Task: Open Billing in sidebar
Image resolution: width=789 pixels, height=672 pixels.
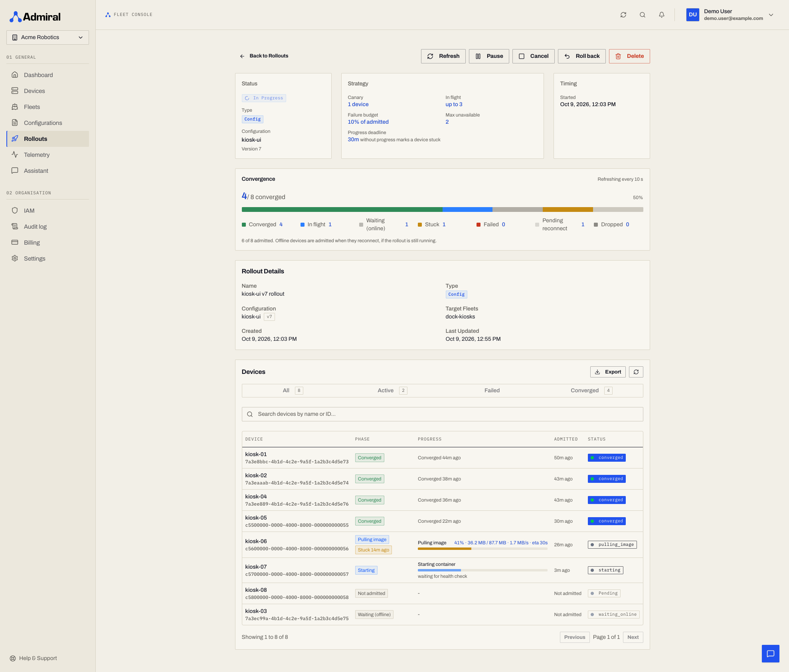Action: point(47,243)
